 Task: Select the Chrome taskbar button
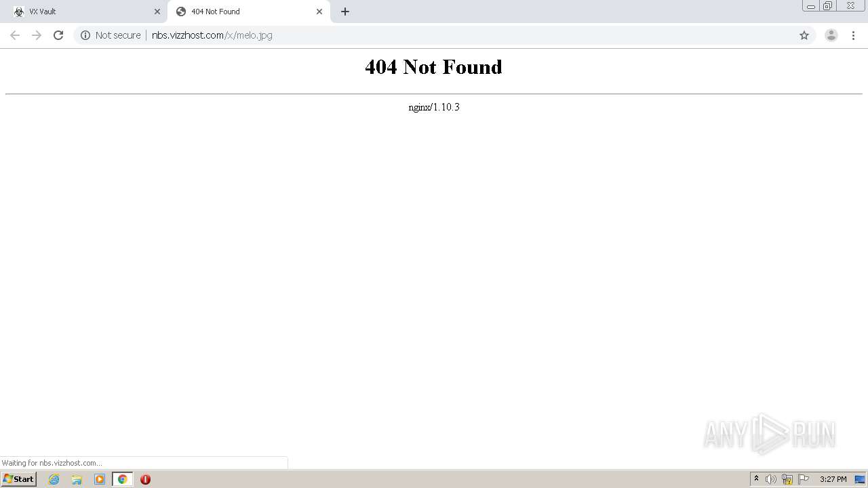123,479
